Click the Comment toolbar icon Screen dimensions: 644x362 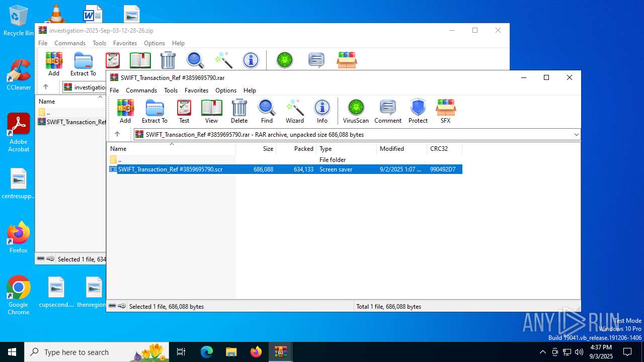[388, 111]
